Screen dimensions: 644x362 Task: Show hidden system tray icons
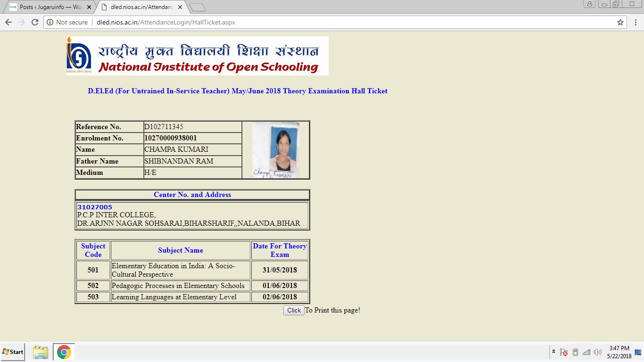click(x=553, y=352)
